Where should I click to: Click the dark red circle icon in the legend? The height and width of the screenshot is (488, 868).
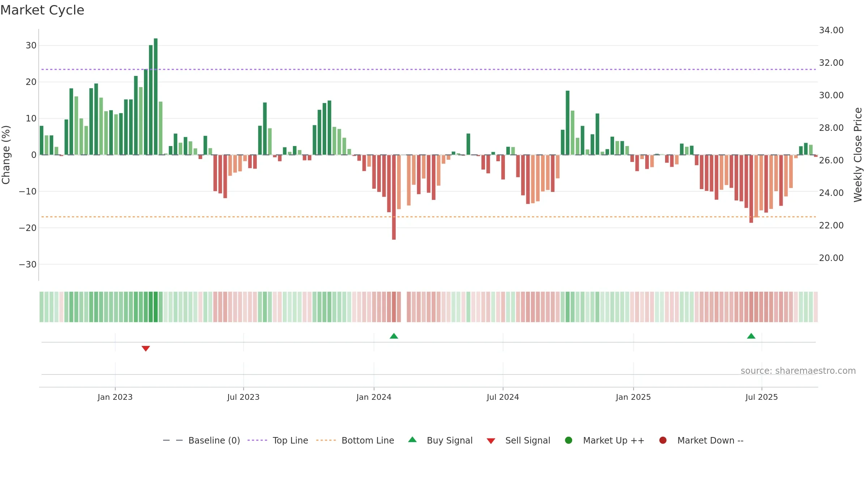[x=663, y=440]
